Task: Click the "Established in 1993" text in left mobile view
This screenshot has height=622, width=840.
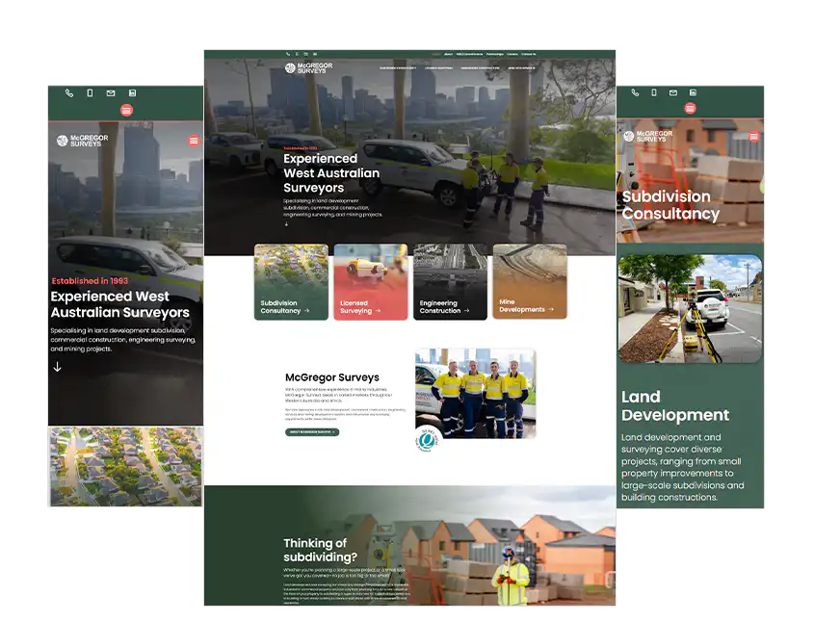Action: [90, 280]
